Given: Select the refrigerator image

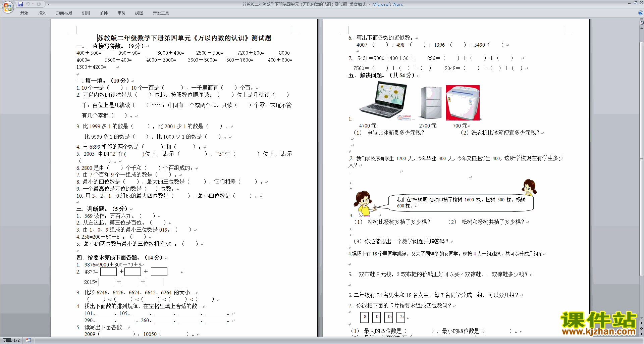Looking at the screenshot, I should [431, 102].
